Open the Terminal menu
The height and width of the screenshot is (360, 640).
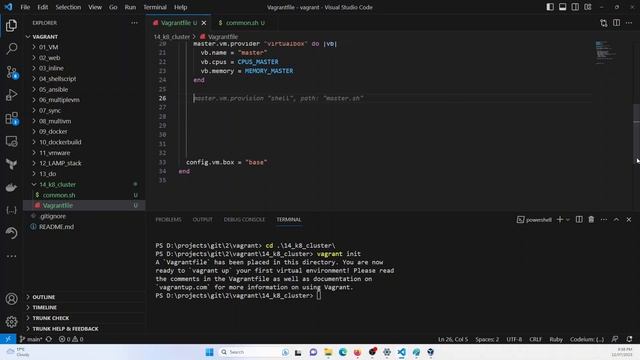pyautogui.click(x=155, y=7)
